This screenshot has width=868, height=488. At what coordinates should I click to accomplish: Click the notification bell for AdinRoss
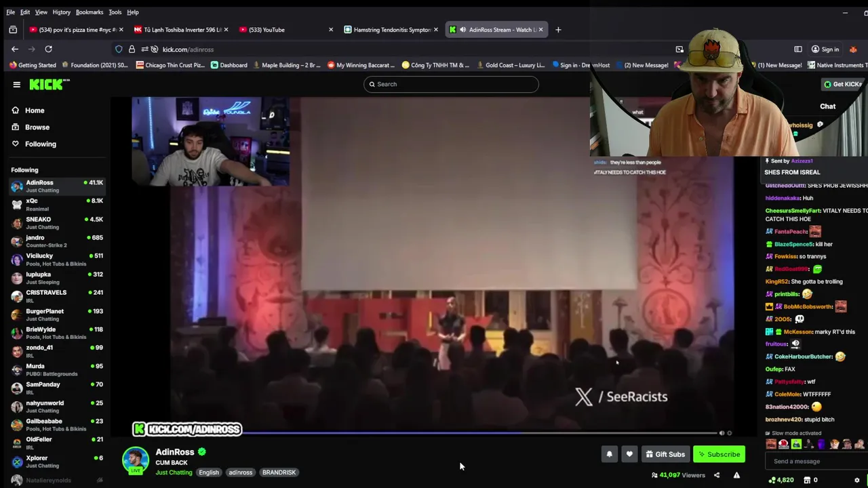click(x=609, y=454)
